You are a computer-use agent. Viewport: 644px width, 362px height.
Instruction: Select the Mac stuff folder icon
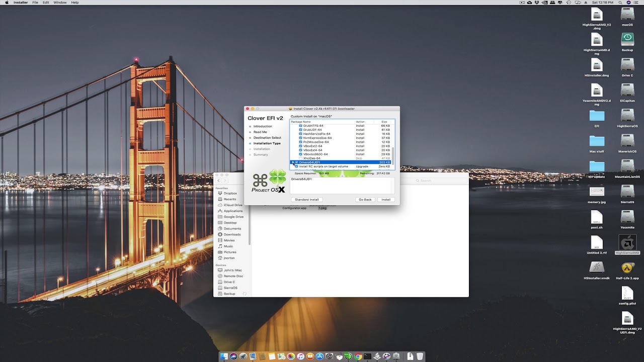pyautogui.click(x=597, y=141)
